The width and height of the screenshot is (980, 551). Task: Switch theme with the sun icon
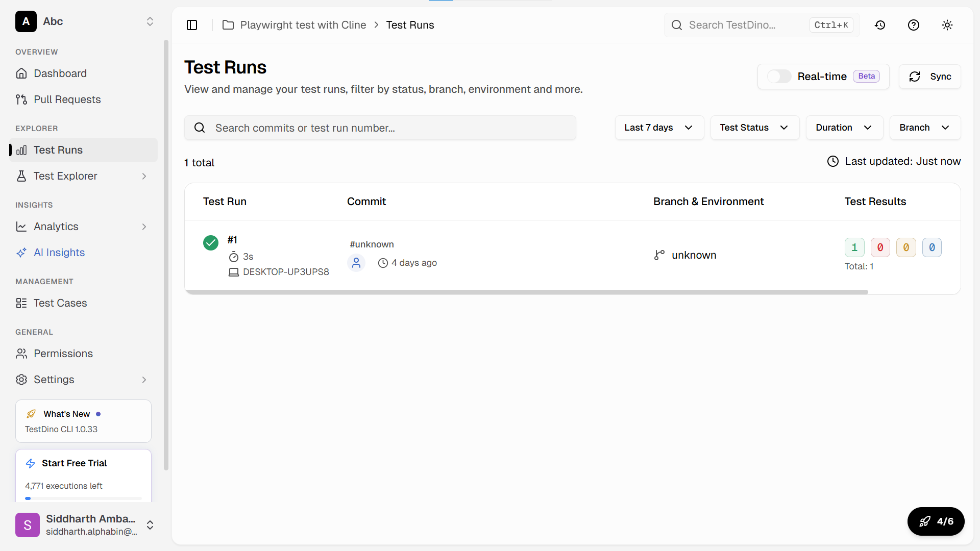[x=947, y=25]
